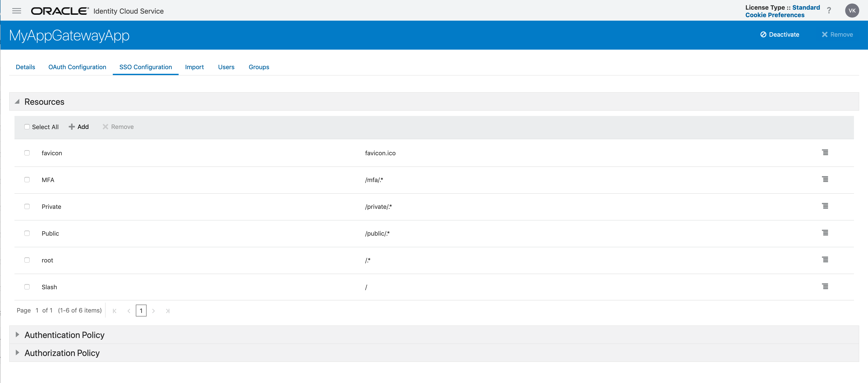Tick the checkbox beside favicon resource
Screen dimensions: 868x383
[27, 153]
